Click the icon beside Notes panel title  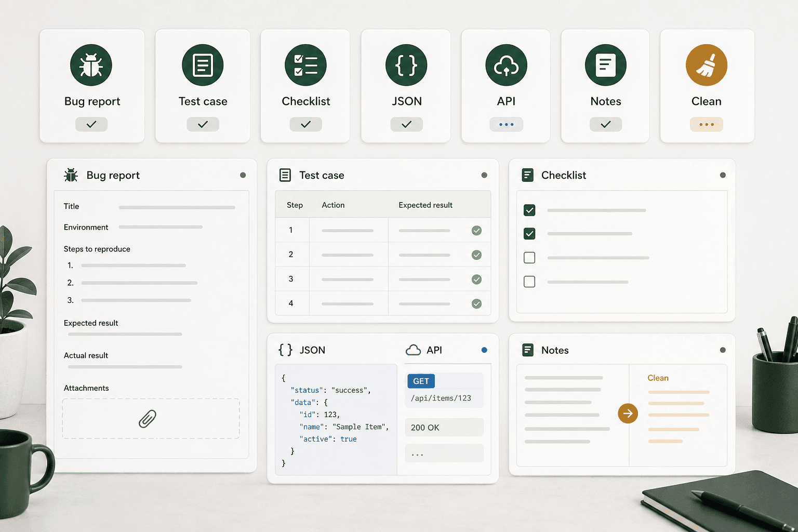(528, 350)
